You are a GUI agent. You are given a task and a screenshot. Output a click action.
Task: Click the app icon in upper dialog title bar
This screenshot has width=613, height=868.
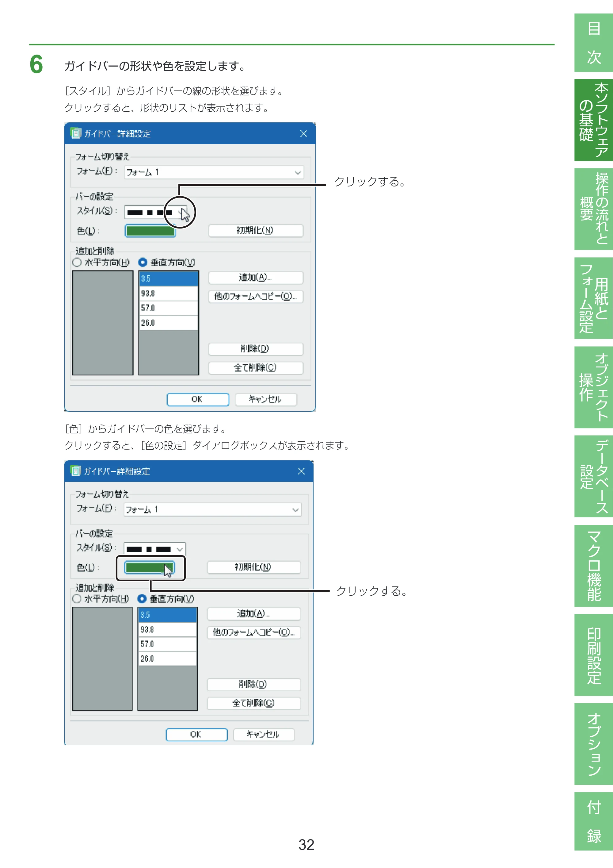(x=75, y=133)
